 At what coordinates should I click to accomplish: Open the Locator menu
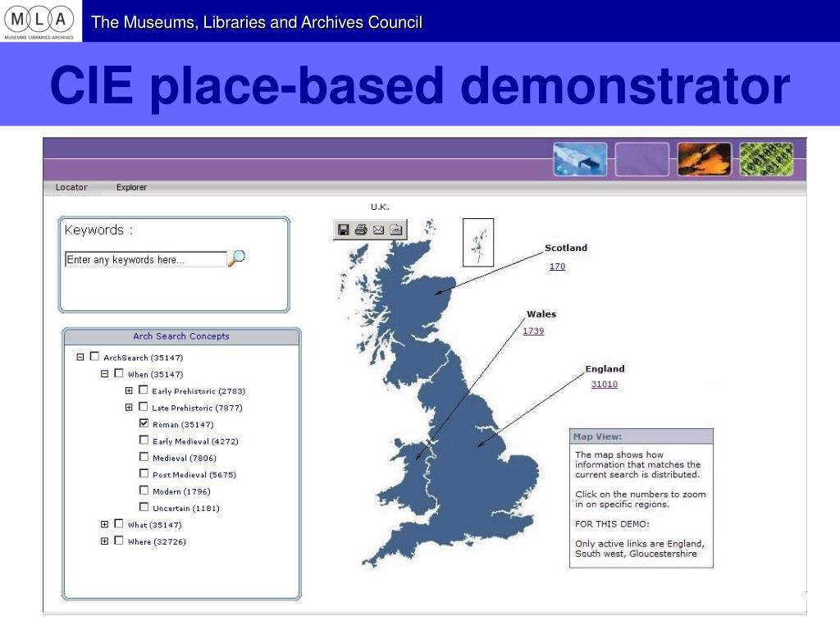[71, 187]
